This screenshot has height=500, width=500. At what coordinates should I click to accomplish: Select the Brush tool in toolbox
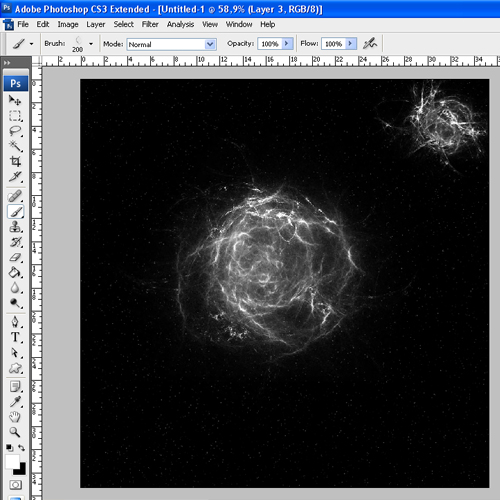[15, 211]
